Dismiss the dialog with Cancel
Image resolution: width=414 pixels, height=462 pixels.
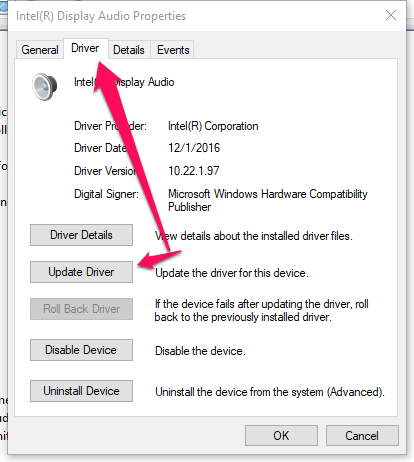point(362,435)
